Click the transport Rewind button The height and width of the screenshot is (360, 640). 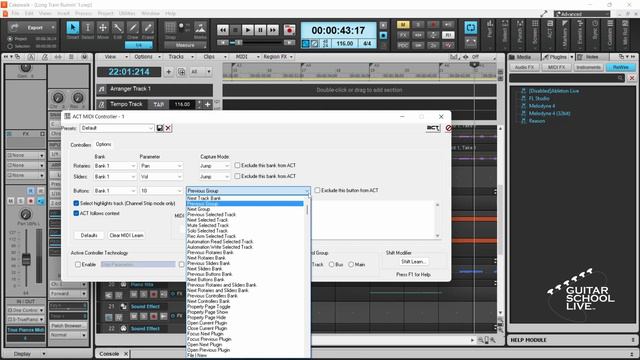coord(222,30)
